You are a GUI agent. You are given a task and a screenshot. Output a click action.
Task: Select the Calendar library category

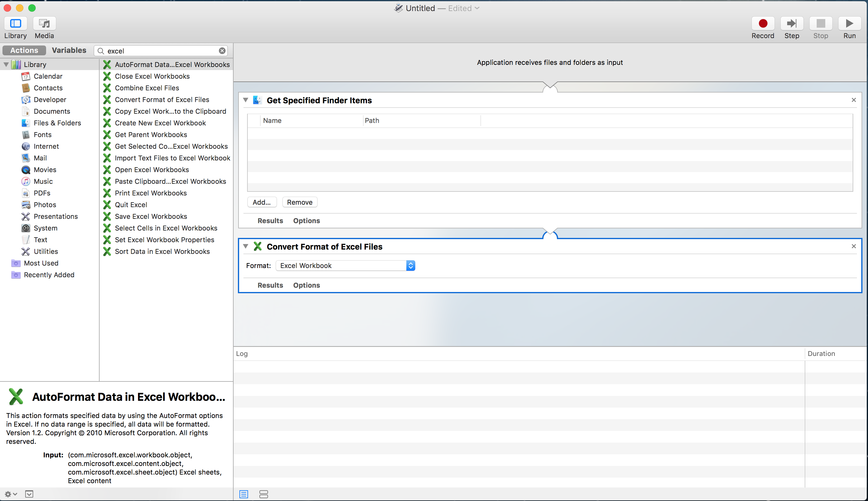(x=48, y=76)
